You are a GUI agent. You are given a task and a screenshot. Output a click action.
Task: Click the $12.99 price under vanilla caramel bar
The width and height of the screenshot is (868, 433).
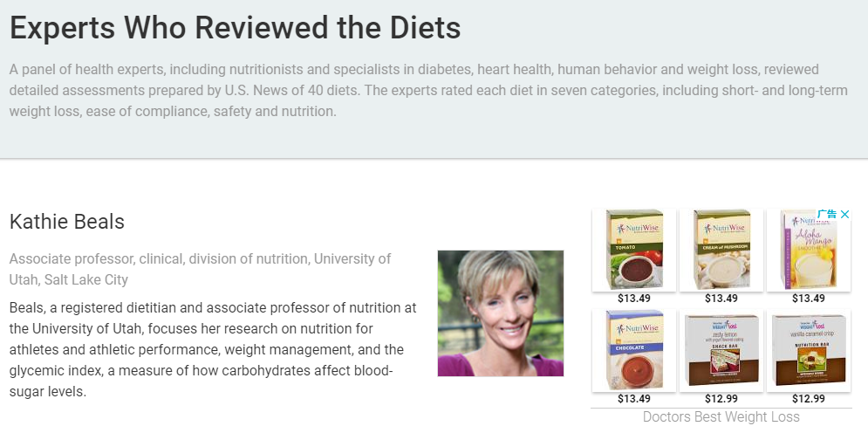coord(809,399)
